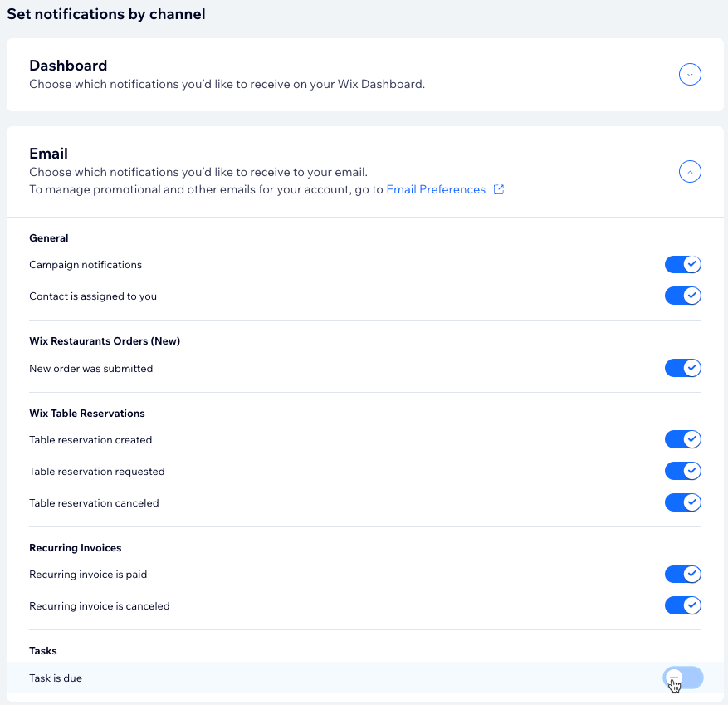Disable Campaign notifications emails
The image size is (728, 705).
click(682, 264)
